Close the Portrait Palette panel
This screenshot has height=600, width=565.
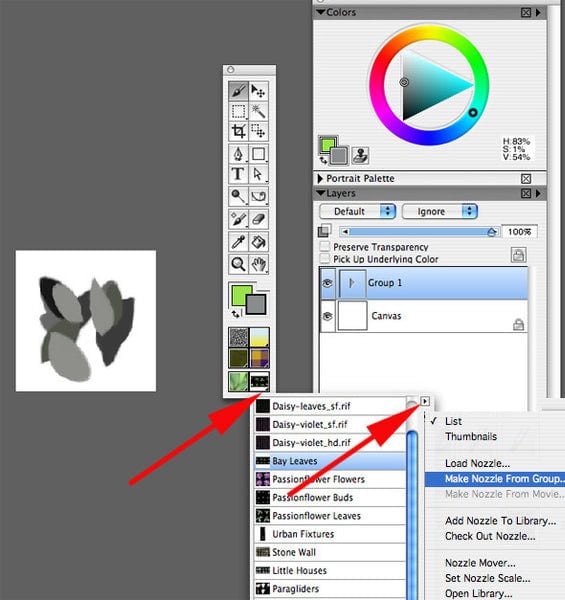point(526,179)
